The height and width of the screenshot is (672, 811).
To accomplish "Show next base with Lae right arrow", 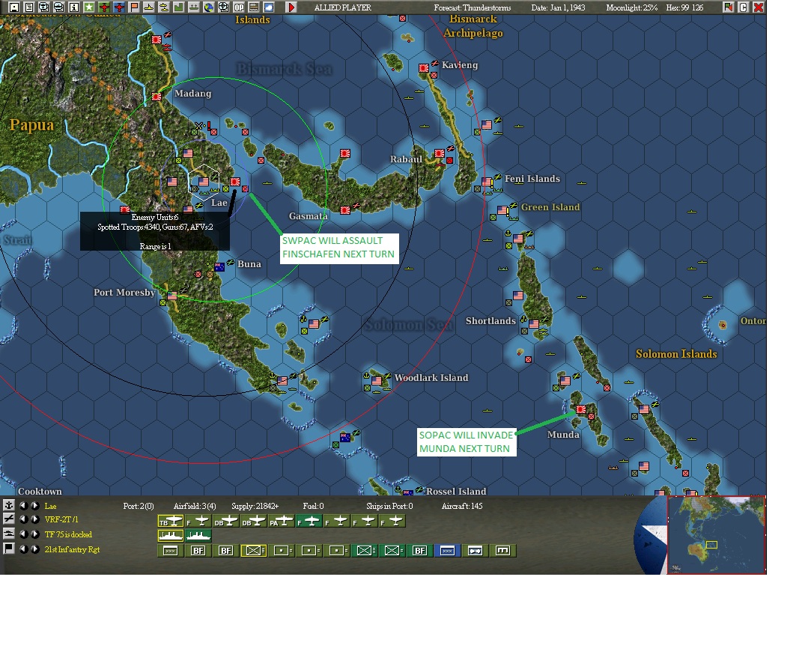I will (x=34, y=506).
